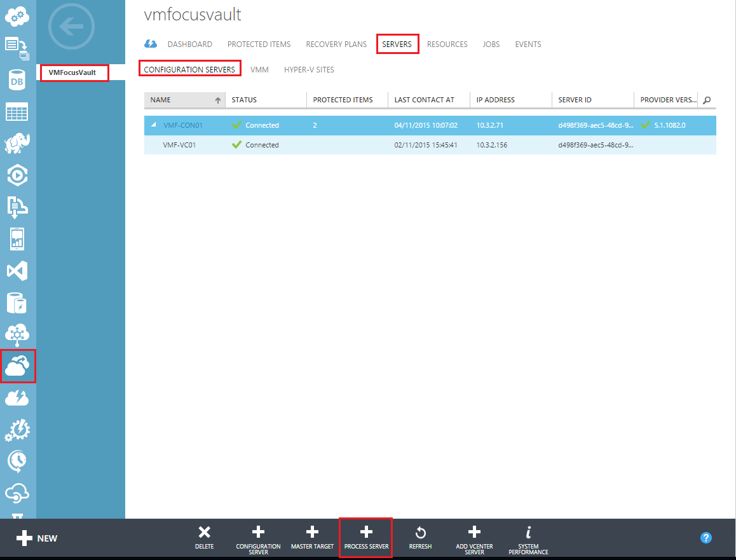The width and height of the screenshot is (736, 560).
Task: Open the Recovery Plans tab
Action: click(336, 44)
